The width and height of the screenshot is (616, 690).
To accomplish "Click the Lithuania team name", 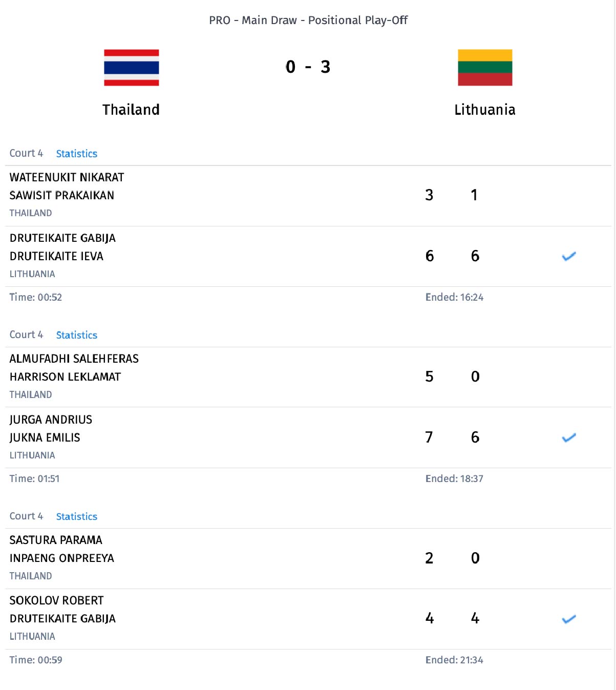I will [484, 110].
